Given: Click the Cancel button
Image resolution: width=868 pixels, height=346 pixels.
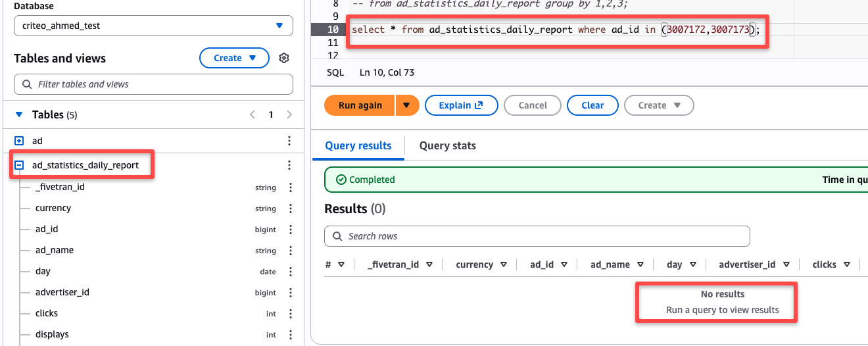Looking at the screenshot, I should [533, 105].
